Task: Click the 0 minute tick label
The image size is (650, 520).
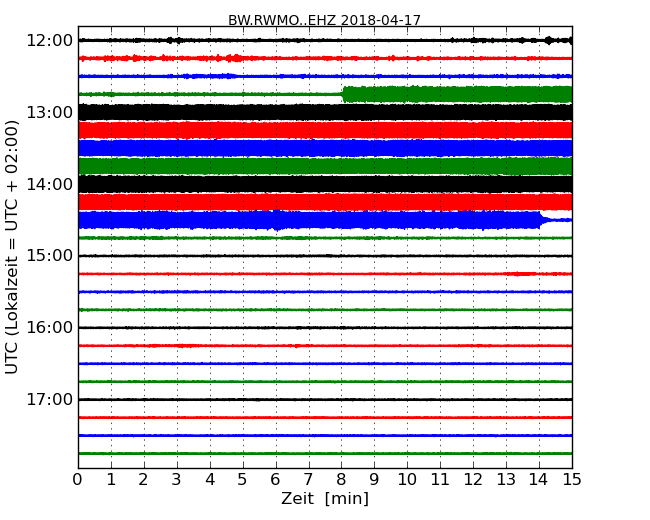Action: [78, 480]
